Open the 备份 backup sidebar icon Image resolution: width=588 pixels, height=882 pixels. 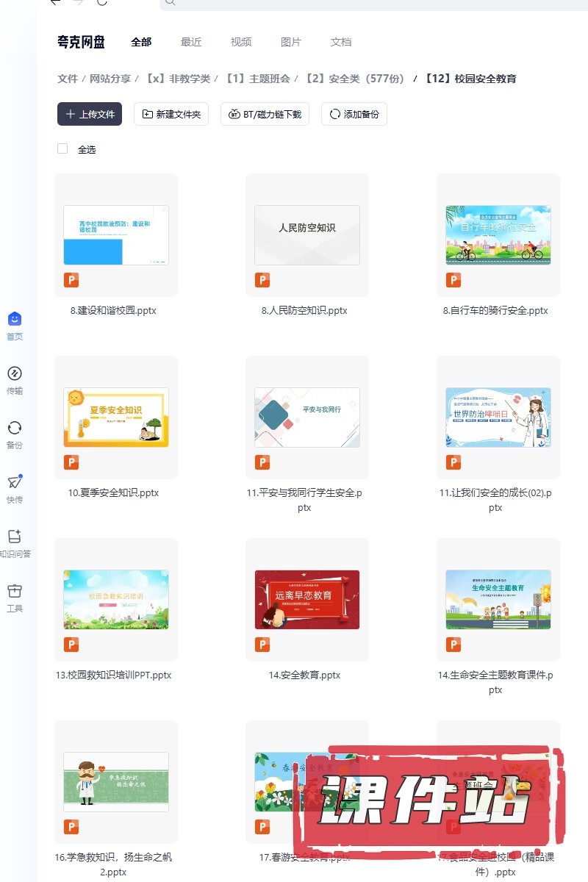15,428
